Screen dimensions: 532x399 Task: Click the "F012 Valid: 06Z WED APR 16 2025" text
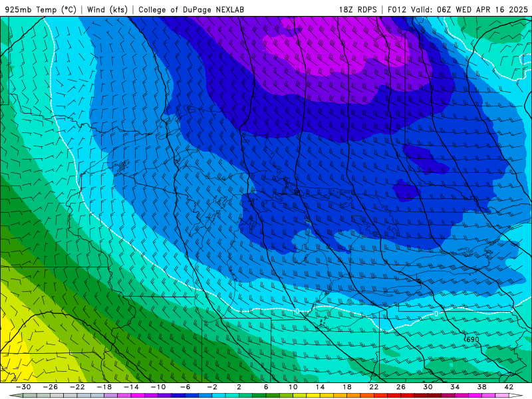[x=458, y=9]
